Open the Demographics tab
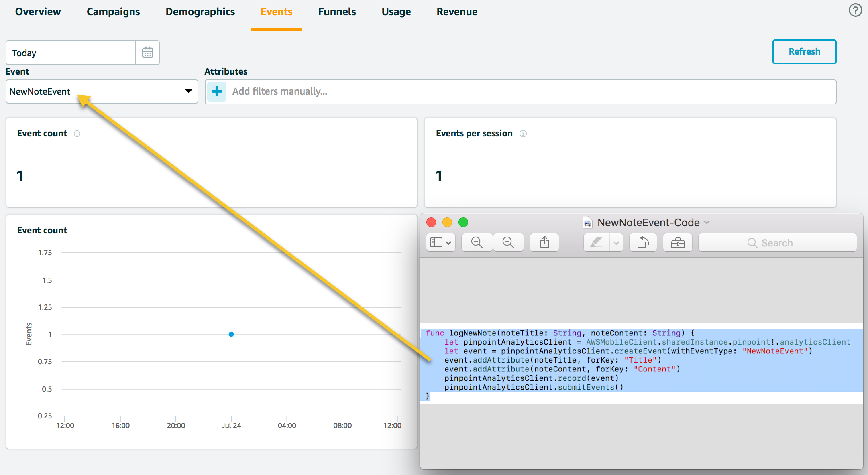Screen dimensions: 868x475 200,12
